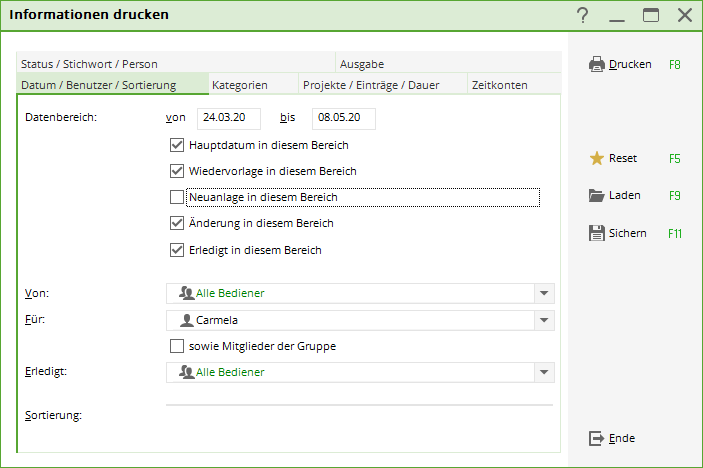
Task: Click the person icon beside Carmela
Action: 187,320
